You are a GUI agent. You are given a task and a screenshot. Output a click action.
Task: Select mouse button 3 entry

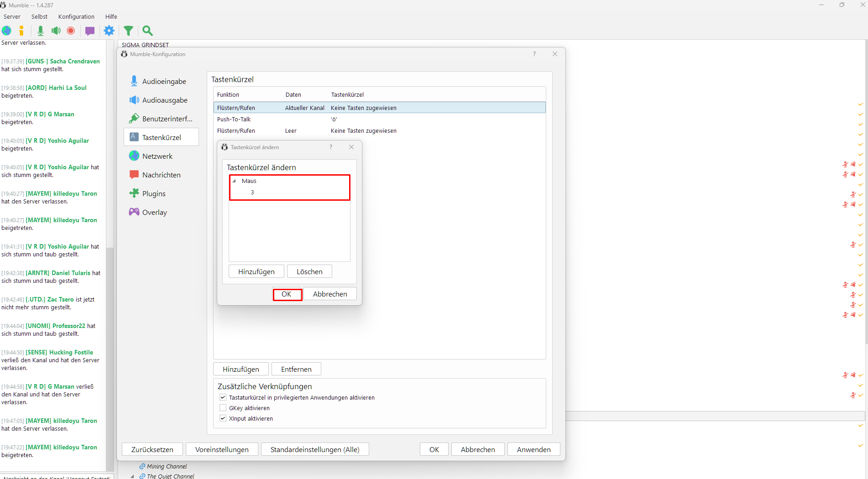[x=290, y=192]
